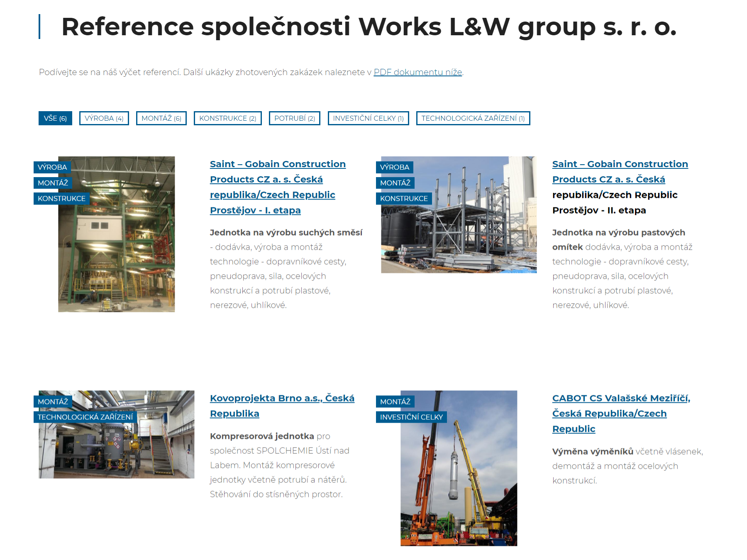Filter references by MONTÁŽ (6)
The width and height of the screenshot is (747, 560).
tap(161, 118)
